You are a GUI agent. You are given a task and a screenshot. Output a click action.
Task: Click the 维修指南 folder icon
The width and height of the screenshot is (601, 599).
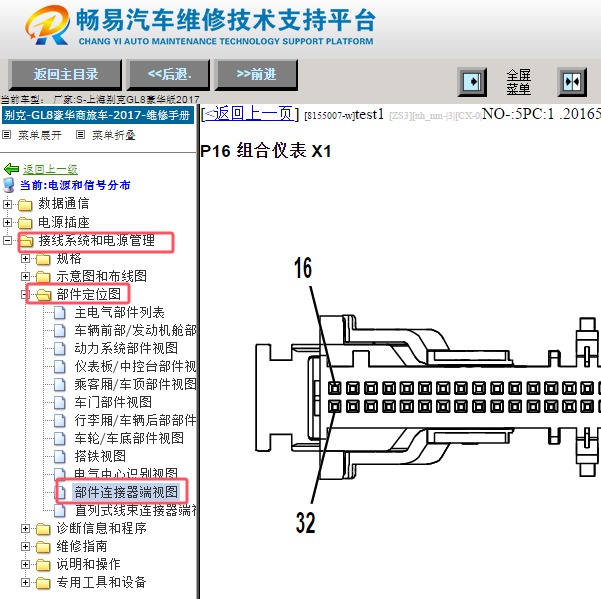43,547
